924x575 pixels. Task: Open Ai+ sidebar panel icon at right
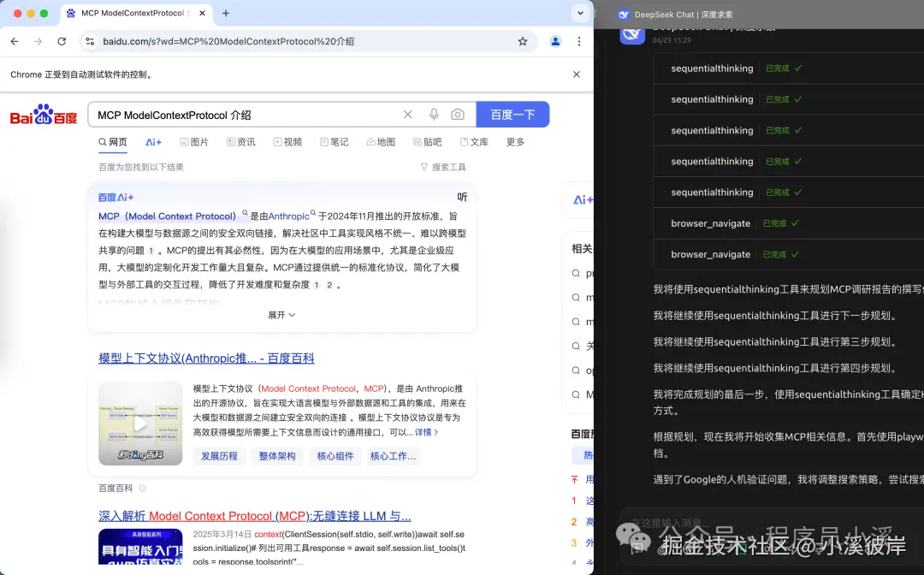[583, 200]
